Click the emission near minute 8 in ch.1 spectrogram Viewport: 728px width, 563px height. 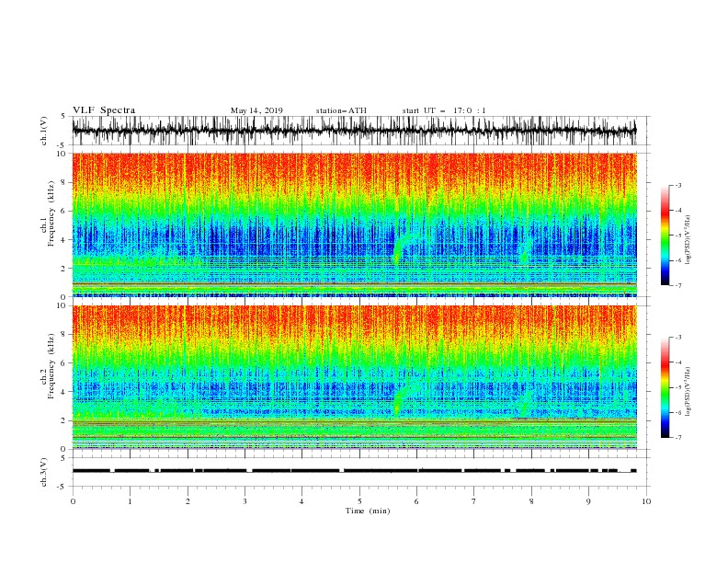point(526,251)
